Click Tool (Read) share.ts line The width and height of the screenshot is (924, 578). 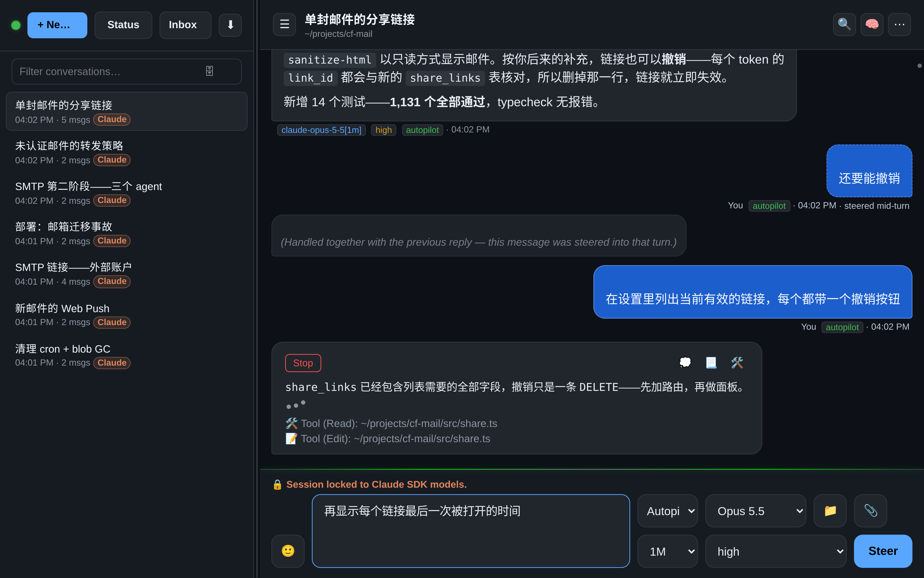[391, 423]
